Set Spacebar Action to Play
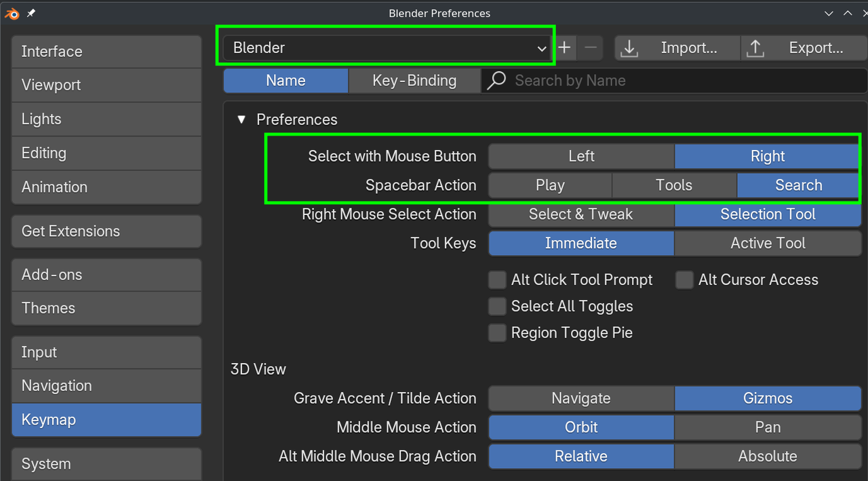This screenshot has height=481, width=868. point(550,185)
